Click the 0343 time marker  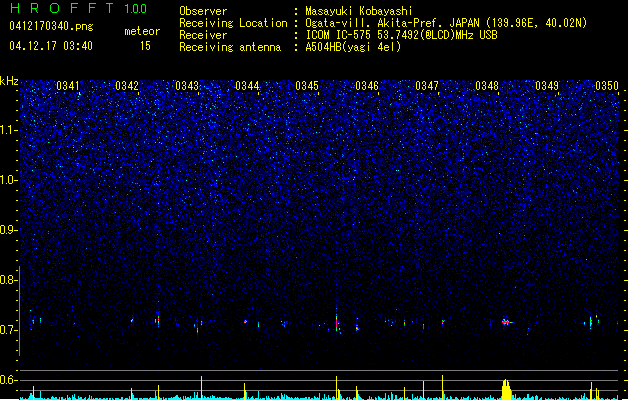coord(187,86)
